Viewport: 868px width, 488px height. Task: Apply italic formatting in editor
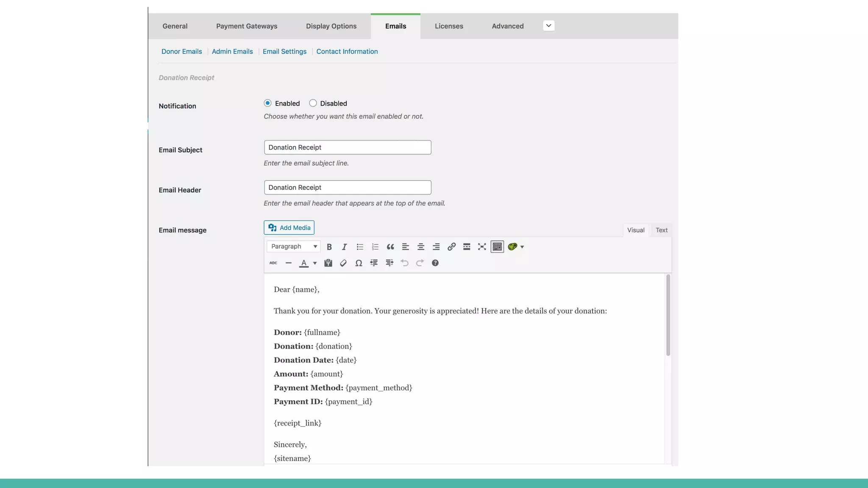tap(344, 247)
